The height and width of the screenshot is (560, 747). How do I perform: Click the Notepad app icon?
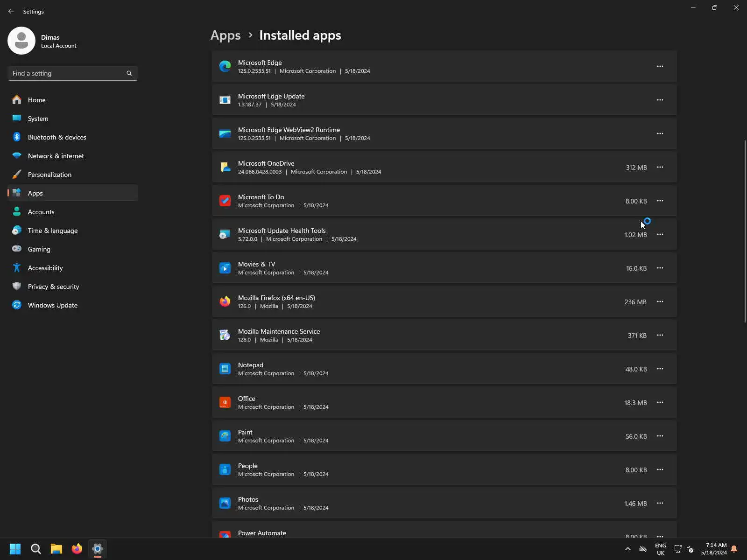tap(225, 369)
